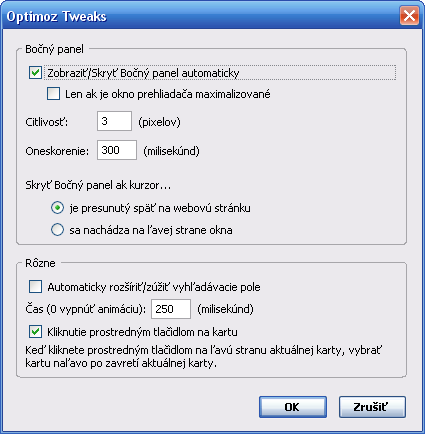Focus the Oneskorenie field showing 300
This screenshot has width=425, height=434.
pos(117,150)
